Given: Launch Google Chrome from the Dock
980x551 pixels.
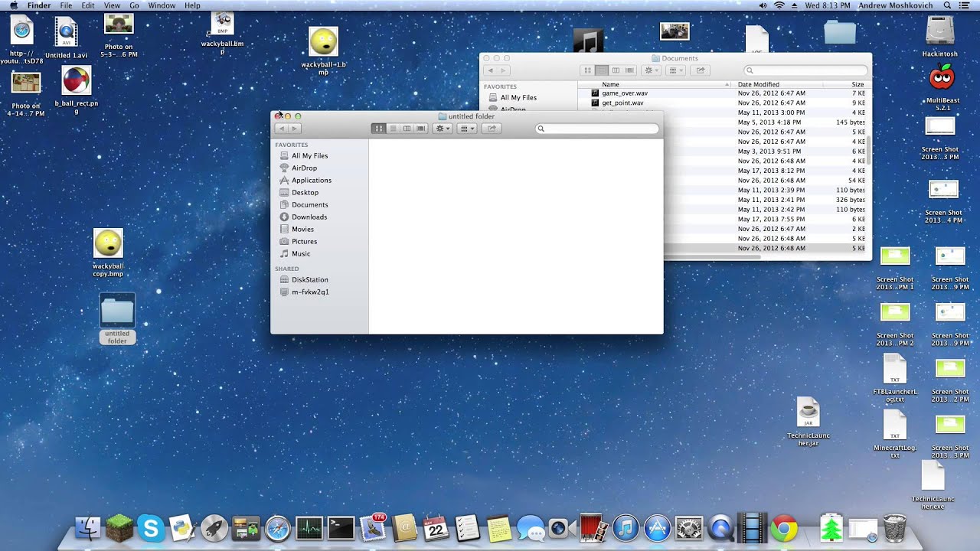Looking at the screenshot, I should [x=784, y=528].
